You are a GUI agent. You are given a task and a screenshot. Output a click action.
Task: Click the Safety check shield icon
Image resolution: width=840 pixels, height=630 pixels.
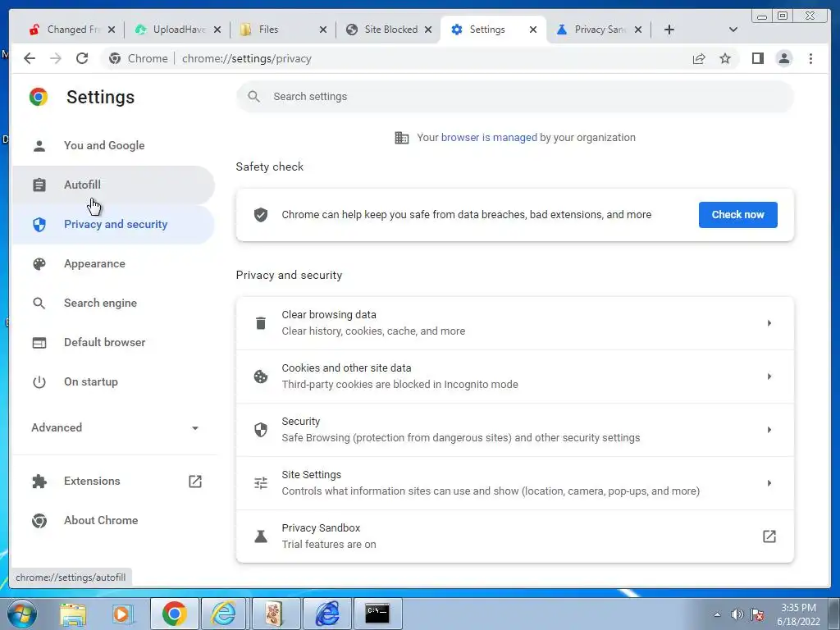(x=260, y=215)
